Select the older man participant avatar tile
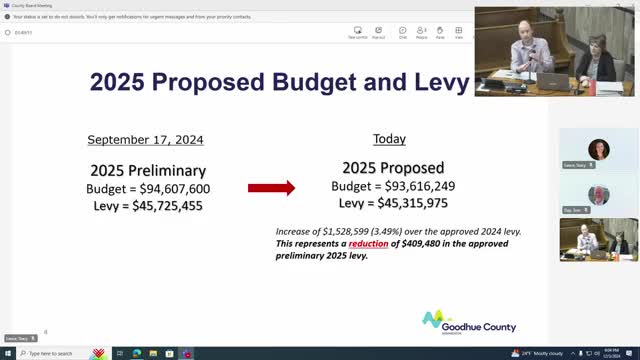 (x=599, y=195)
